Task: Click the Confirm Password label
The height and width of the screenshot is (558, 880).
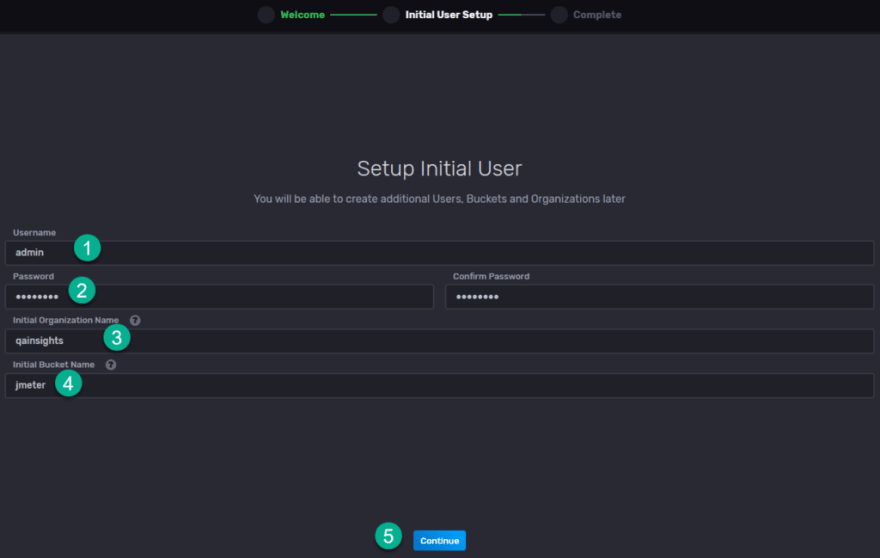Action: click(x=491, y=276)
